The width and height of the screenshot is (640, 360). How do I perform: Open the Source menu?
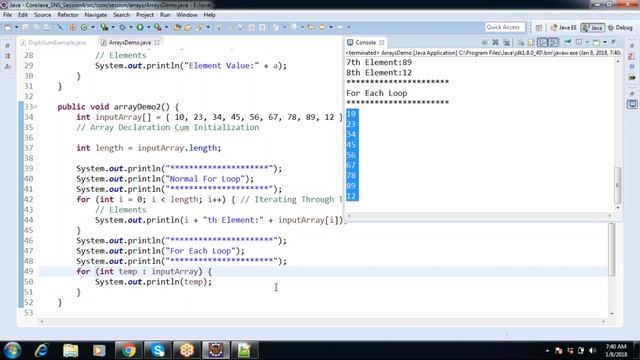(42, 15)
